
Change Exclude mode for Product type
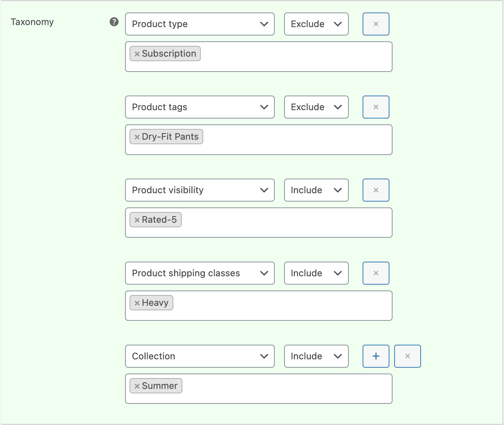[316, 24]
